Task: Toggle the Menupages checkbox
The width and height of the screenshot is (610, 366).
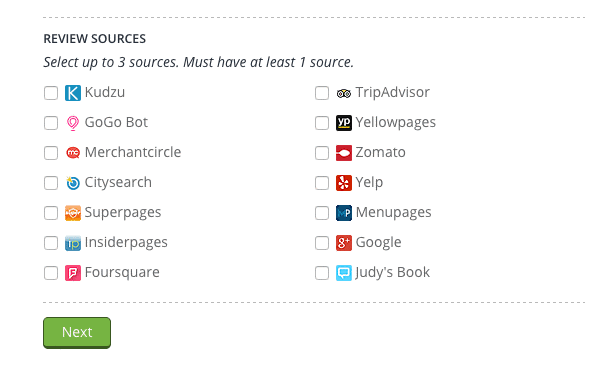Action: pyautogui.click(x=322, y=213)
